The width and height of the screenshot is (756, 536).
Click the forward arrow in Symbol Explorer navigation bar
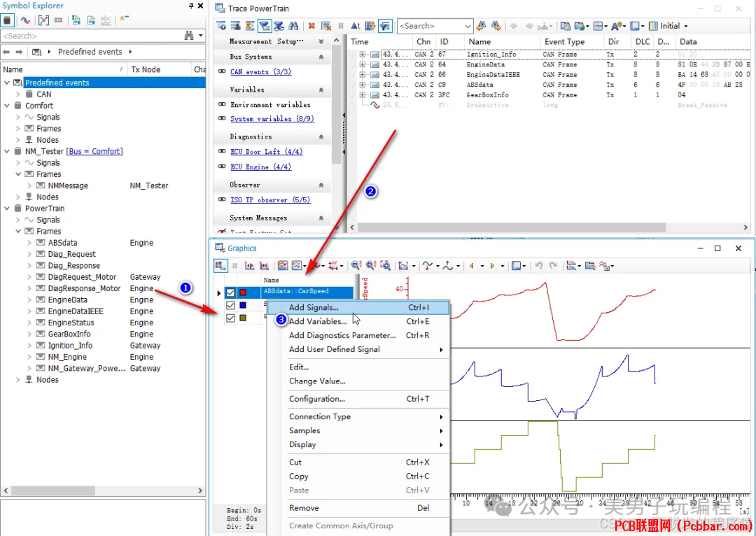point(20,52)
